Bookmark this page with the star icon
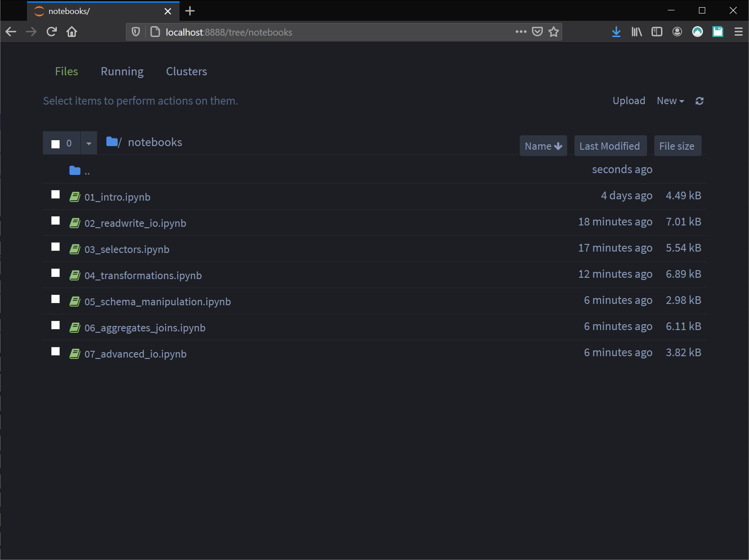This screenshot has width=749, height=560. pyautogui.click(x=554, y=32)
